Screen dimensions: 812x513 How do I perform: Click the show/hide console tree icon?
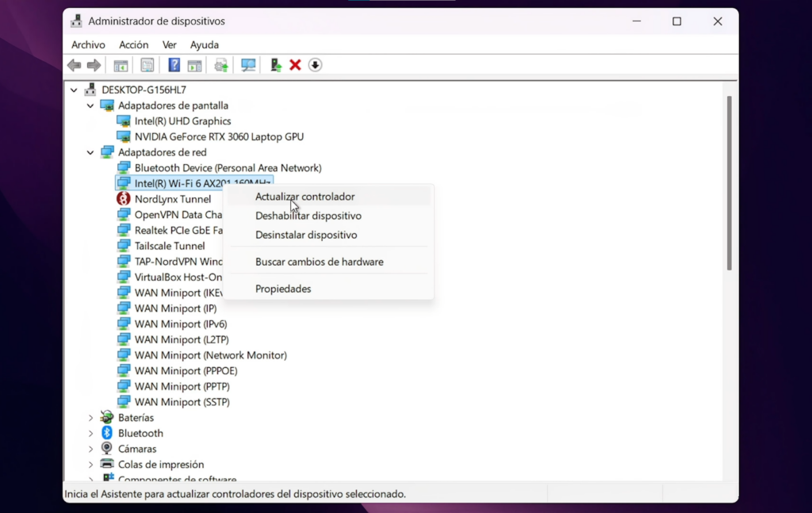121,65
